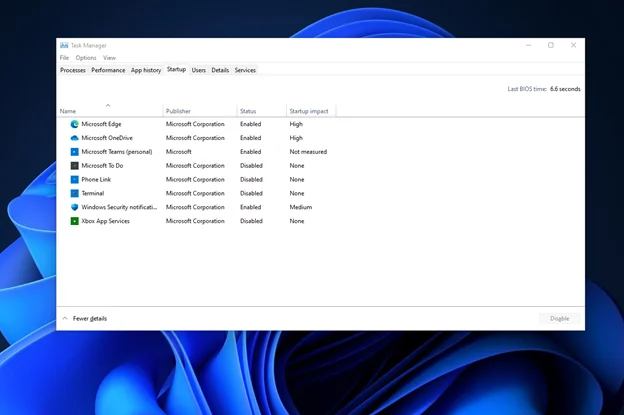624x415 pixels.
Task: Close the Task Manager window
Action: (x=573, y=45)
